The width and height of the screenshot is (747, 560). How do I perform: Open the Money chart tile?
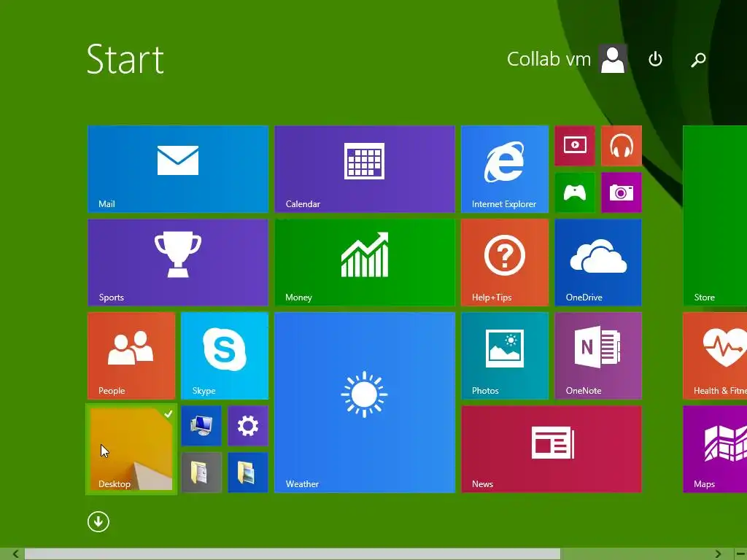[x=365, y=262]
